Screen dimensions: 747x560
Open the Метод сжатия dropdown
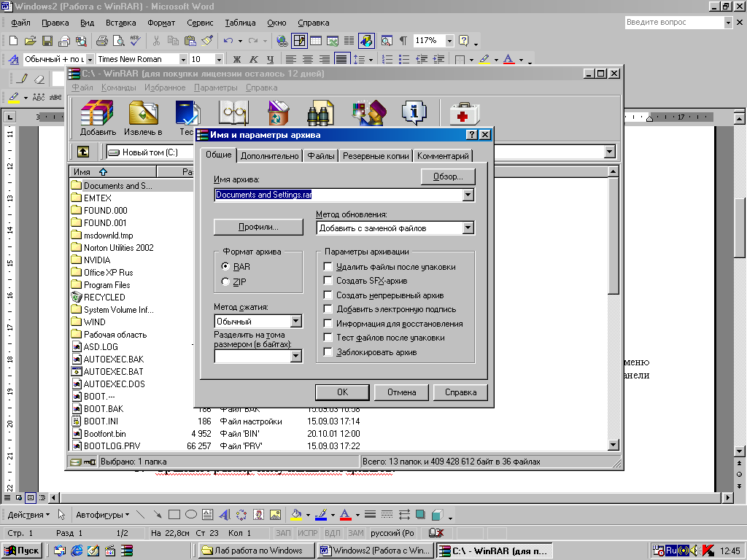[296, 321]
